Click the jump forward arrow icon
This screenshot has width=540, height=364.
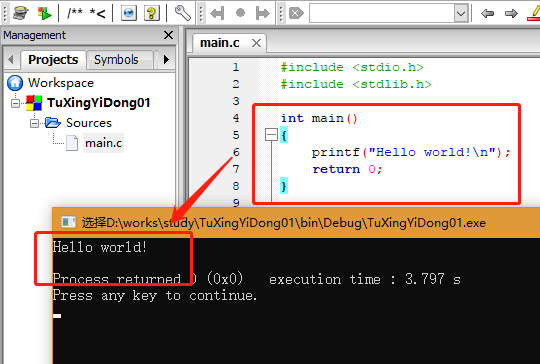pyautogui.click(x=263, y=13)
